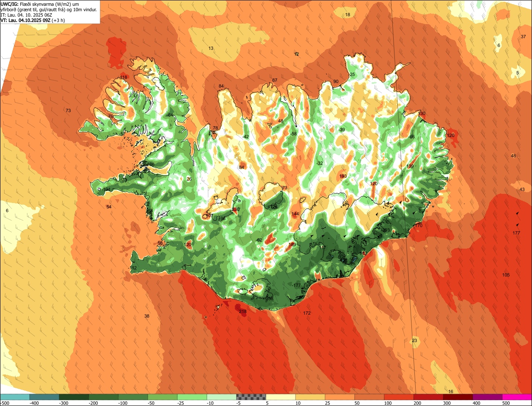Click the map value '13' north of Iceland
This screenshot has width=532, height=406.
(x=211, y=48)
